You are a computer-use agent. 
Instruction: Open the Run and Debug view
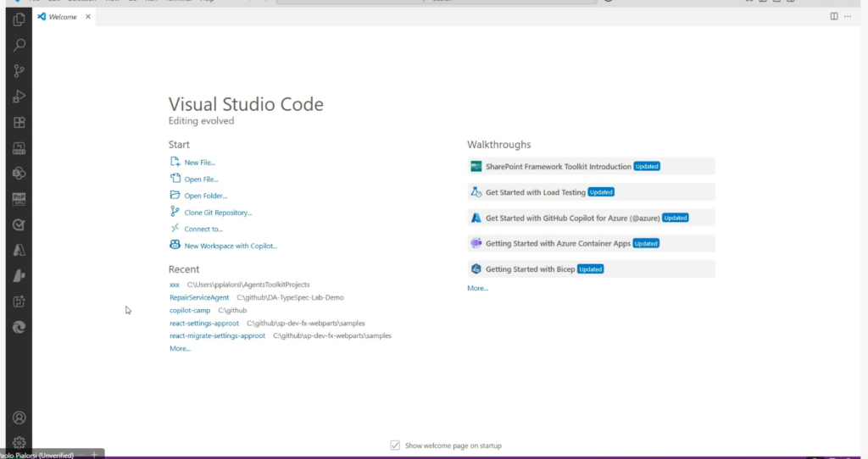tap(19, 97)
